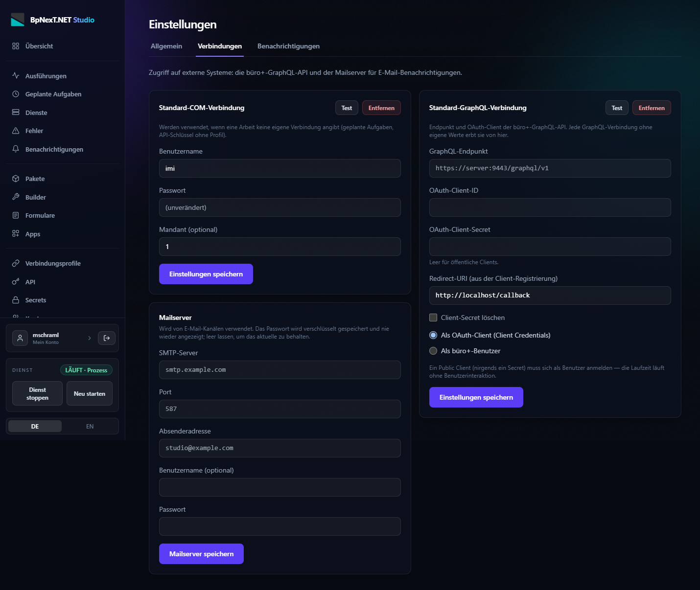Save COM connection with Einstellungen speichern
The height and width of the screenshot is (590, 700).
[x=206, y=274]
